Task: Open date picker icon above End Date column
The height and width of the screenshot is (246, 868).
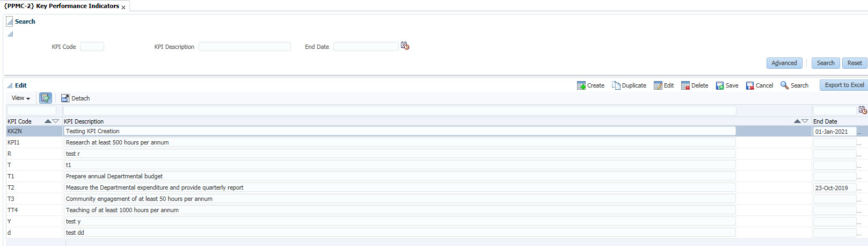Action: pos(862,110)
